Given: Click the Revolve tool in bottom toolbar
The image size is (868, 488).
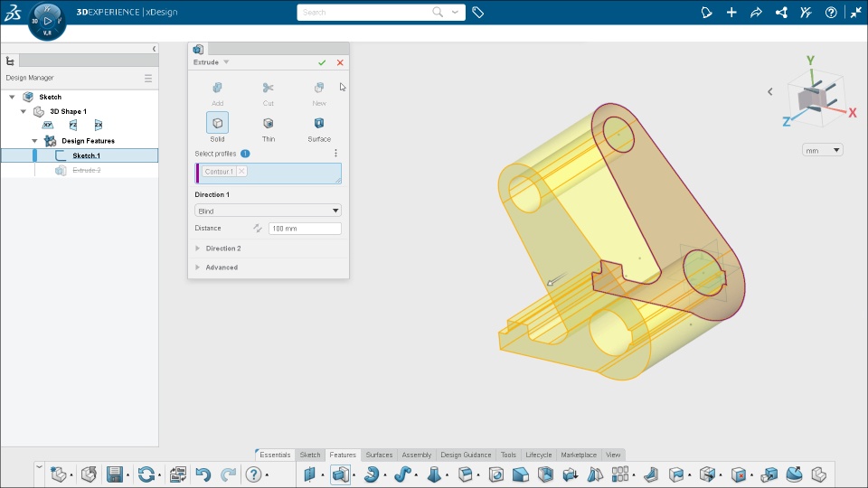Looking at the screenshot, I should (372, 474).
